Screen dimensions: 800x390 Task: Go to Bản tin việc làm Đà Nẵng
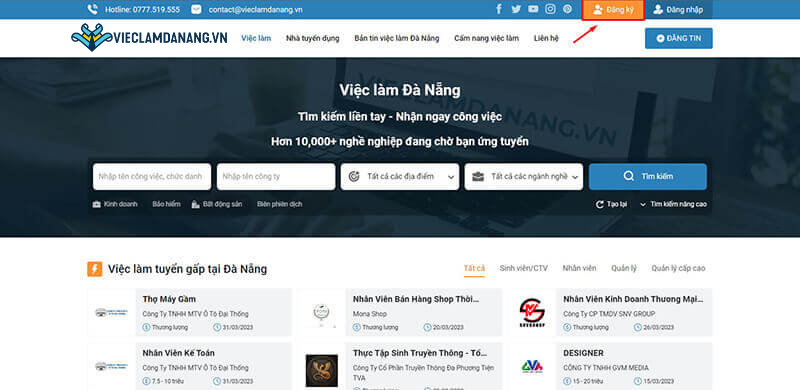pos(396,38)
